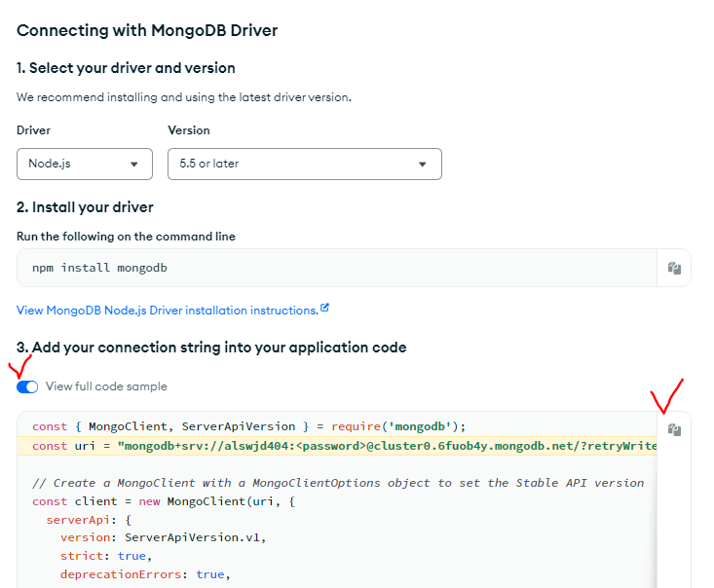The image size is (714, 588).
Task: Click the Driver field label
Action: coord(34,130)
